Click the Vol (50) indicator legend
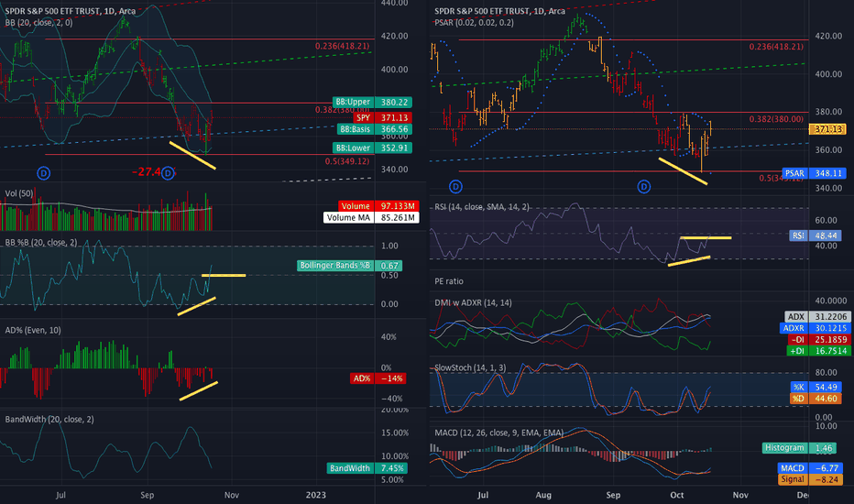This screenshot has width=854, height=504. [x=19, y=193]
